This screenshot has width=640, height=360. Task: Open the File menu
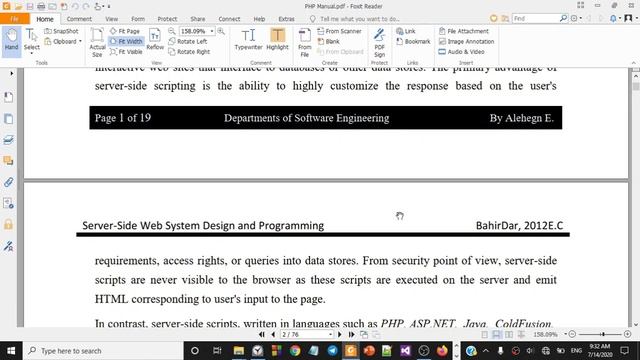[15, 19]
